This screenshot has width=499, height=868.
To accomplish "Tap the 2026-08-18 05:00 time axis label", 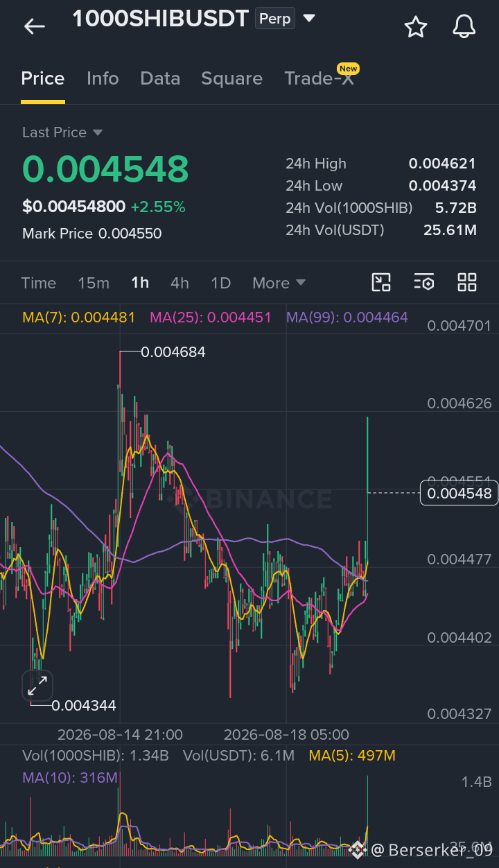I will [x=286, y=734].
